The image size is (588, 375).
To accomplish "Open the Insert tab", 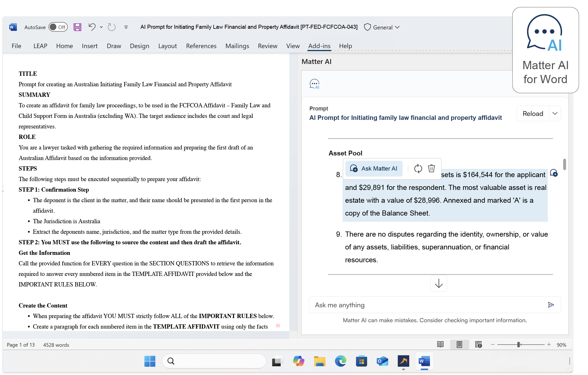I will tap(90, 46).
